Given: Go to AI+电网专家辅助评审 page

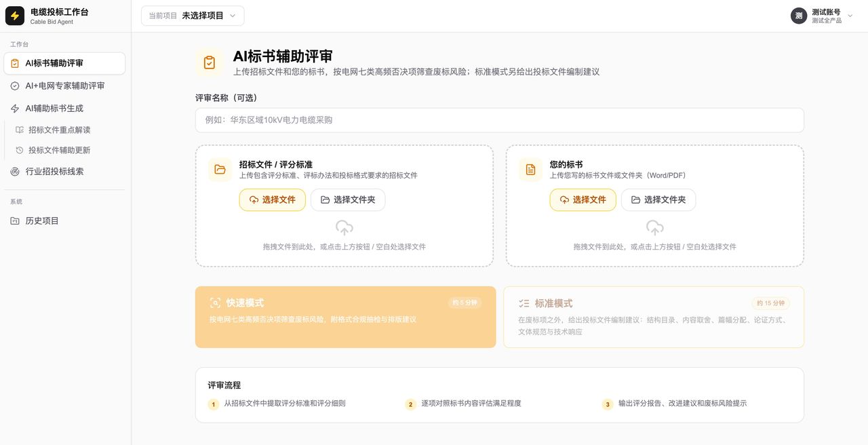Looking at the screenshot, I should (x=64, y=85).
